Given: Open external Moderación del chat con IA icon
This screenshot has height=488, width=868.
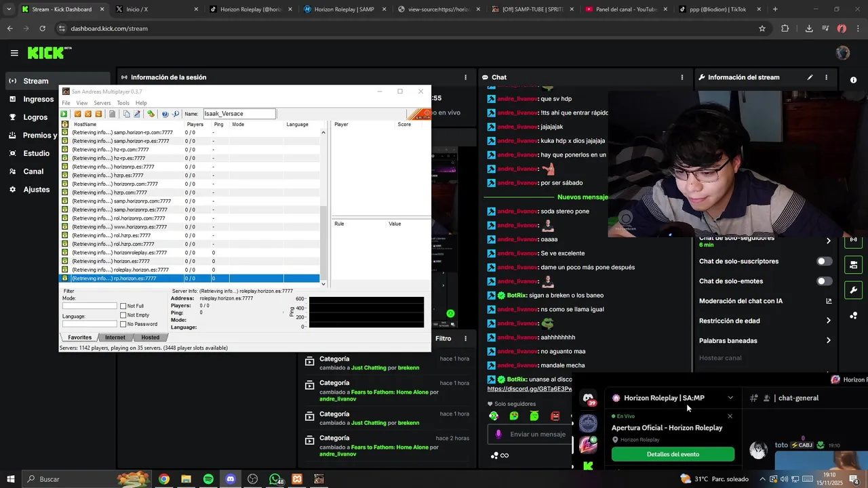Looking at the screenshot, I should tap(828, 301).
